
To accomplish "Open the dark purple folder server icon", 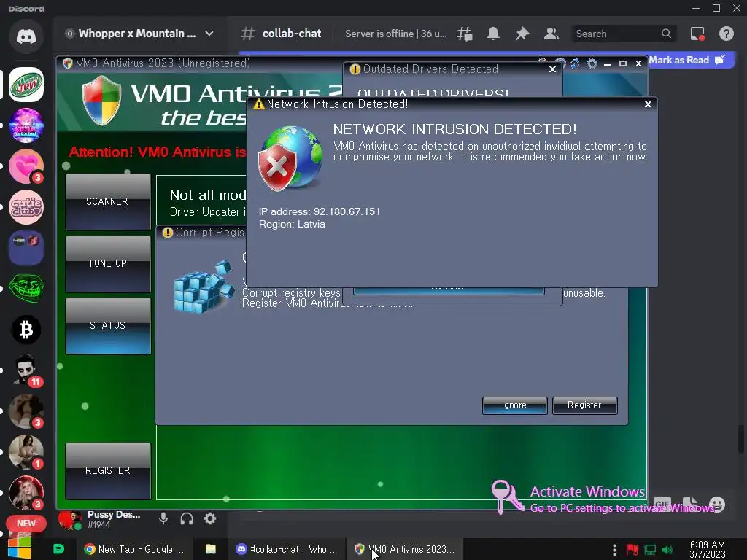I will coord(26,248).
